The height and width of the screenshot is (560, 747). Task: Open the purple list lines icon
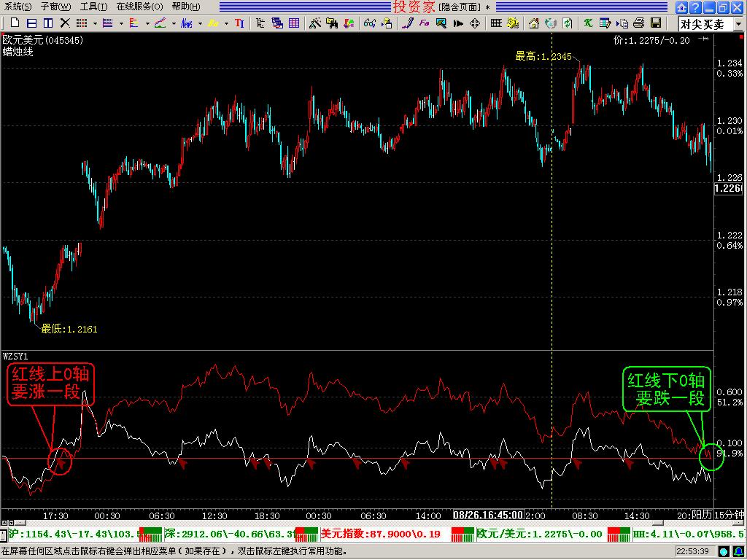[108, 23]
